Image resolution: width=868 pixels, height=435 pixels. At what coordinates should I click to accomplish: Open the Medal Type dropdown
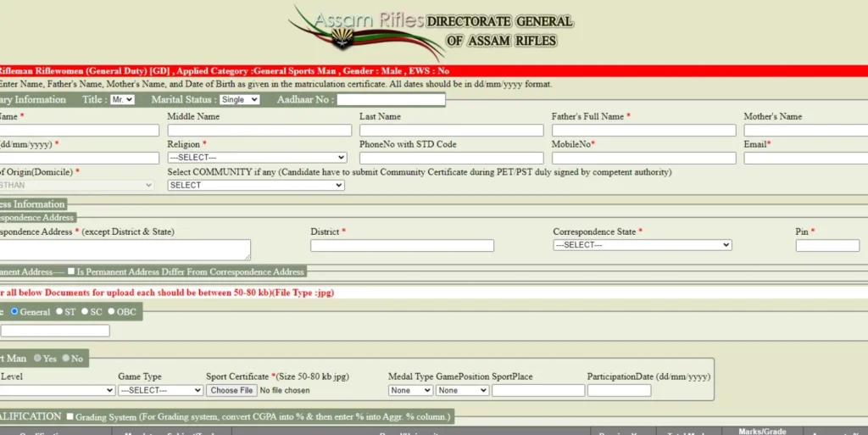tap(410, 390)
